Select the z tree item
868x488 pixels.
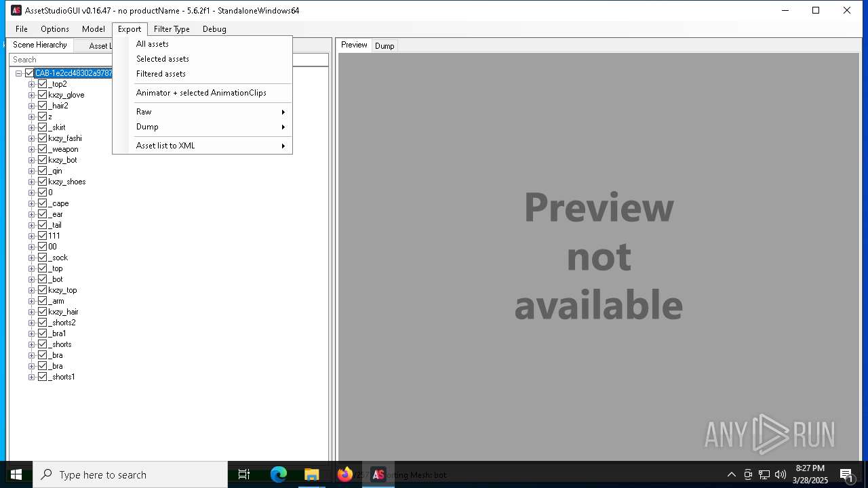tap(50, 117)
